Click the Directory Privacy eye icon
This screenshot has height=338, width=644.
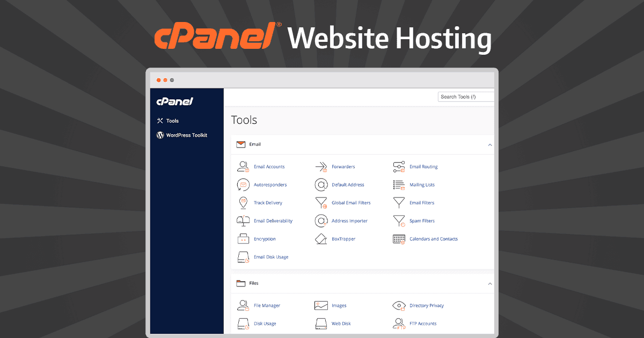[399, 306]
